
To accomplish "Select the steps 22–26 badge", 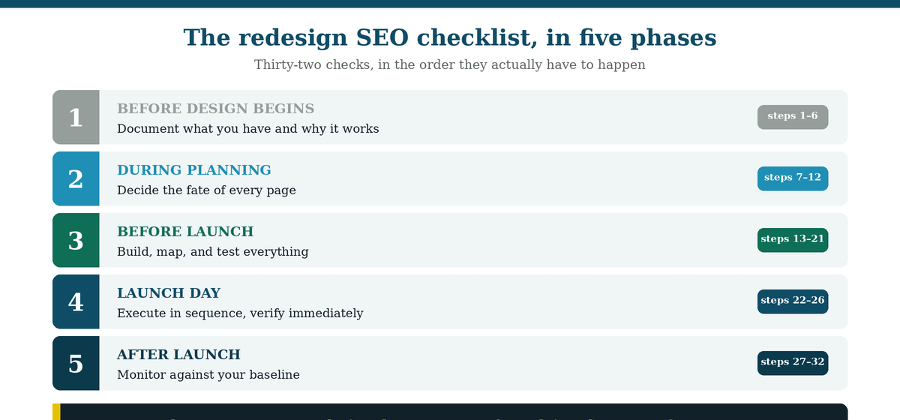I will point(792,301).
